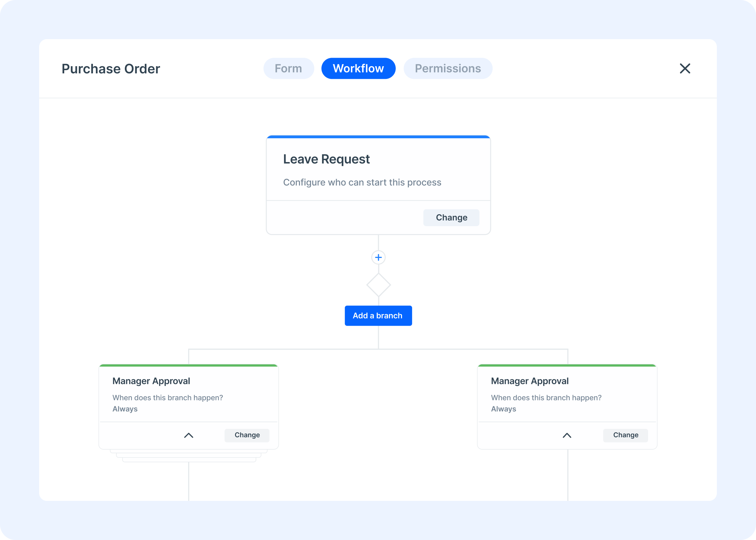The height and width of the screenshot is (540, 756).
Task: Click the left Manager Approval collapse chevron
Action: [189, 435]
